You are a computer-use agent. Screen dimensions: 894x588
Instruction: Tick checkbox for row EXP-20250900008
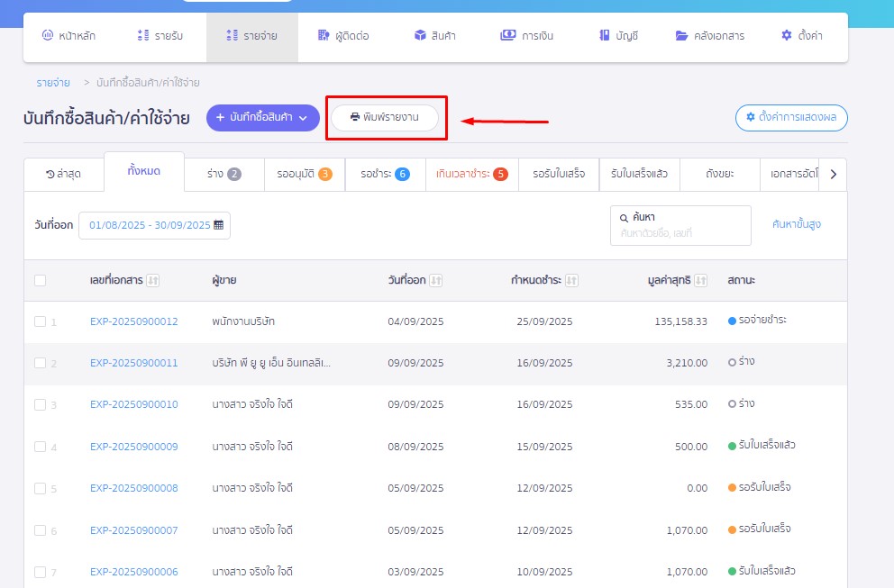coord(40,488)
